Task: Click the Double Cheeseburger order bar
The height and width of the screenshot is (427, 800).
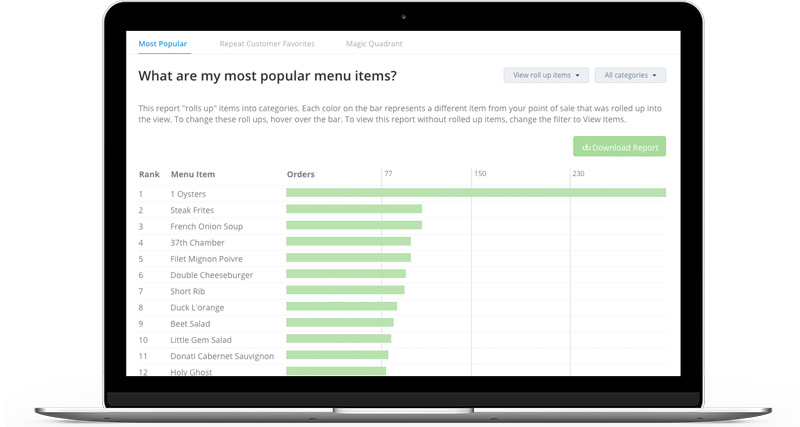Action: pos(346,274)
